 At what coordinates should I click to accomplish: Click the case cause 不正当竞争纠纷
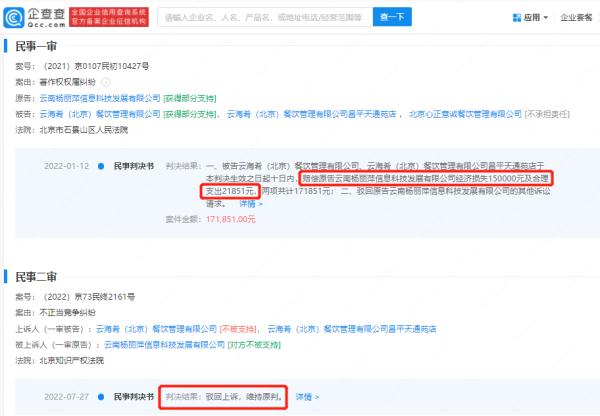pos(67,313)
